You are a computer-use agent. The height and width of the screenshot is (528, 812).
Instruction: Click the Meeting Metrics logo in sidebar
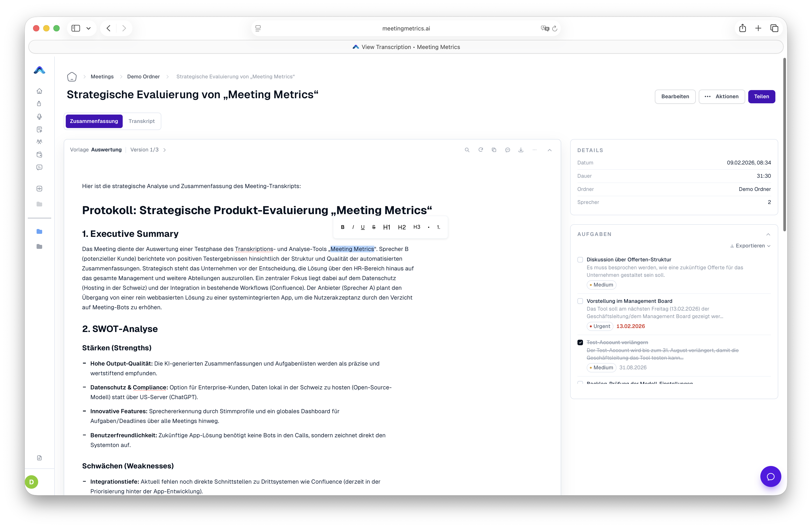click(x=39, y=70)
